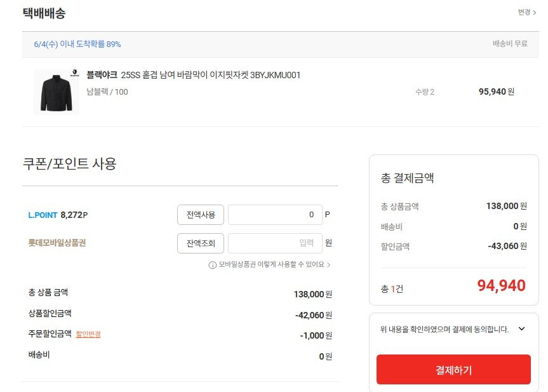548x392 pixels.
Task: Focus the L.POINT amount input field
Action: [x=275, y=215]
